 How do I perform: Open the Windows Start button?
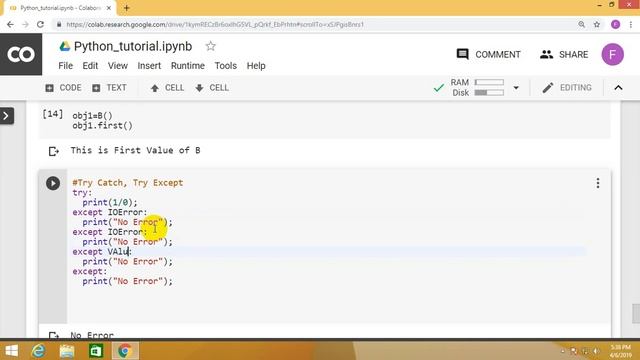tap(12, 351)
